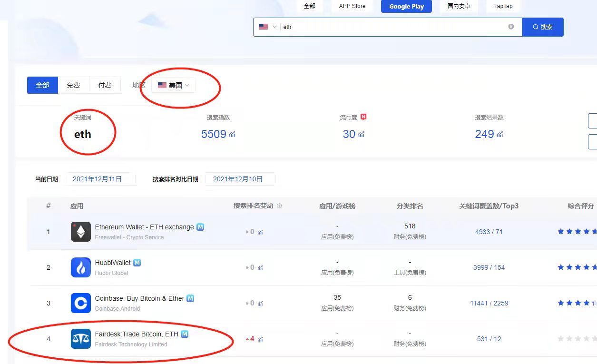Open the 11441 / 2259 keyword coverage link

pos(489,303)
